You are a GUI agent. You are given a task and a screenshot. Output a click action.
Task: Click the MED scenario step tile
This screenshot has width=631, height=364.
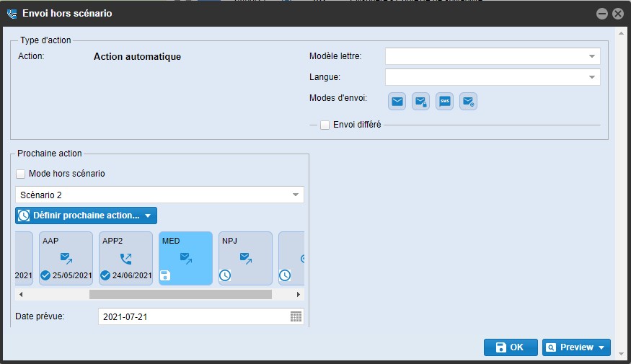185,257
